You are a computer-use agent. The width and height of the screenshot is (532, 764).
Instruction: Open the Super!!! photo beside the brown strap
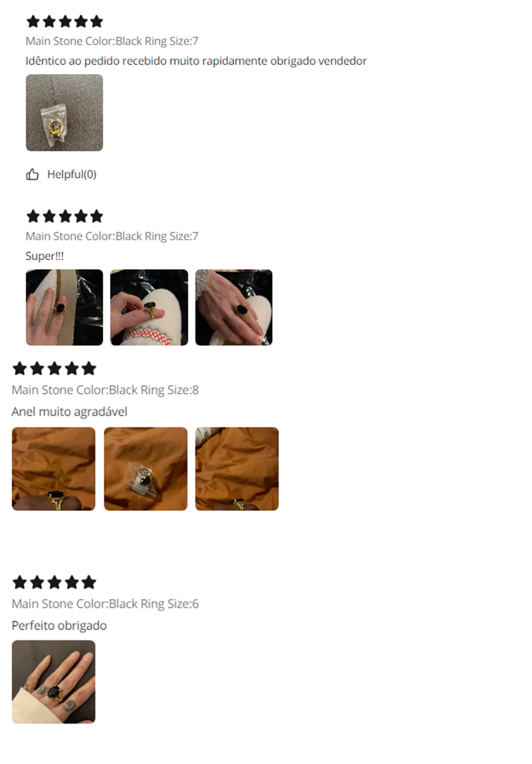point(65,307)
